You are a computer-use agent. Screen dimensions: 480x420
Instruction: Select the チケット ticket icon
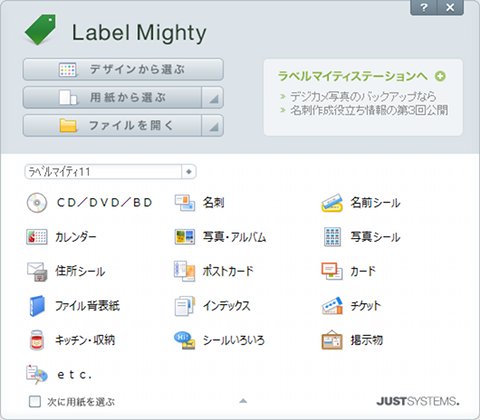pyautogui.click(x=332, y=306)
